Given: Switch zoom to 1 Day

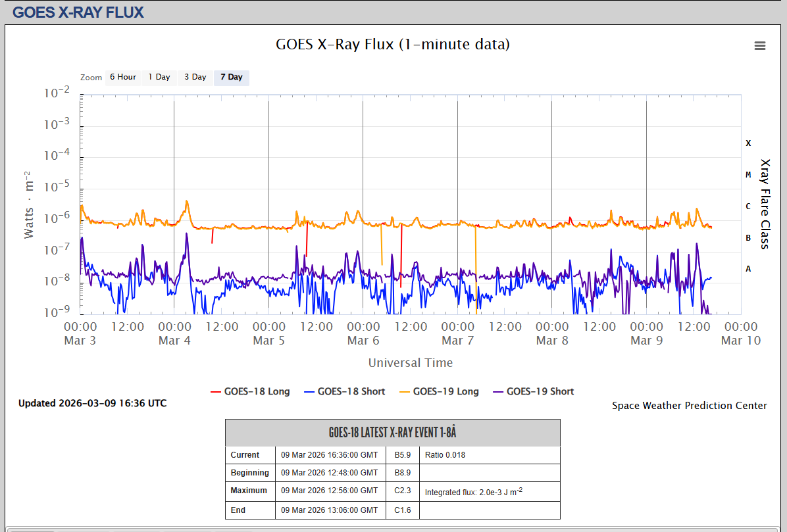Looking at the screenshot, I should pyautogui.click(x=159, y=78).
